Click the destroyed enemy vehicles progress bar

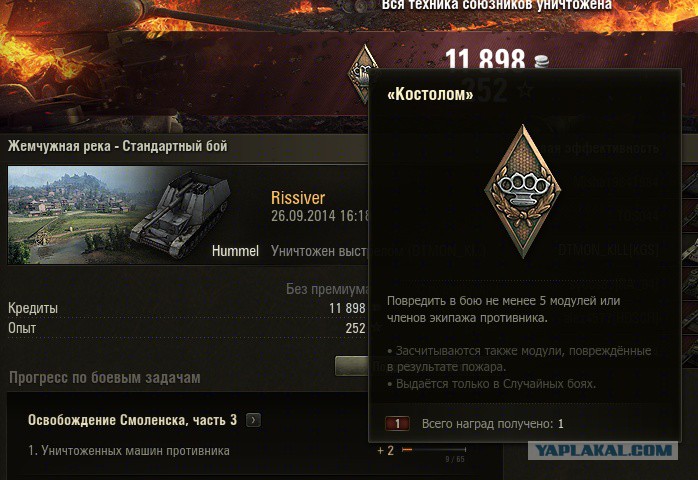[x=434, y=450]
